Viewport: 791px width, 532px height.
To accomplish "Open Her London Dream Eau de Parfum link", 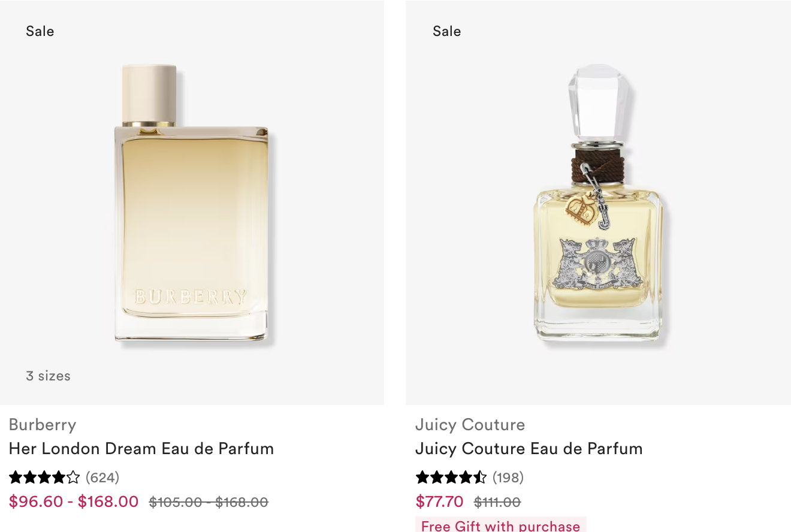I will coord(141,449).
